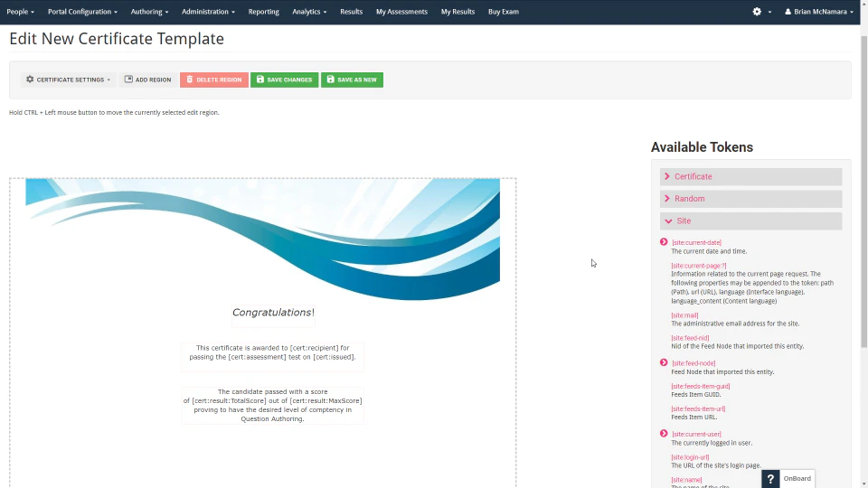Open the Portal Configuration menu
The image size is (868, 488).
coord(82,12)
